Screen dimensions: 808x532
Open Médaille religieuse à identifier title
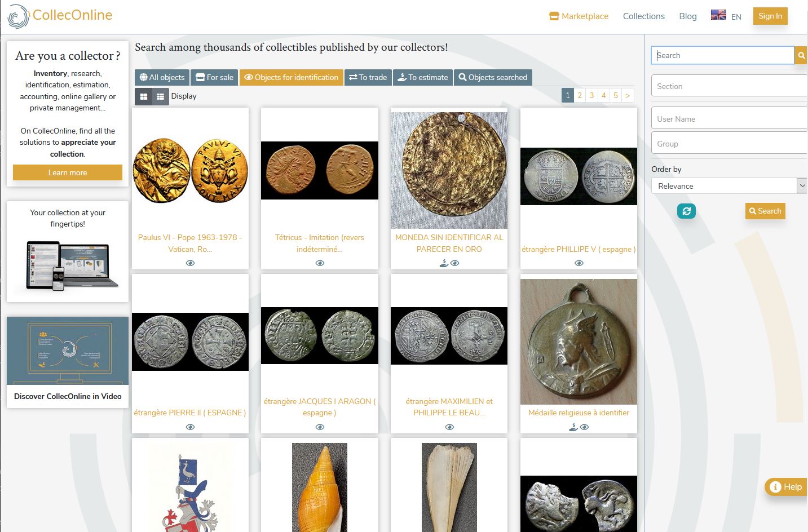coord(579,413)
